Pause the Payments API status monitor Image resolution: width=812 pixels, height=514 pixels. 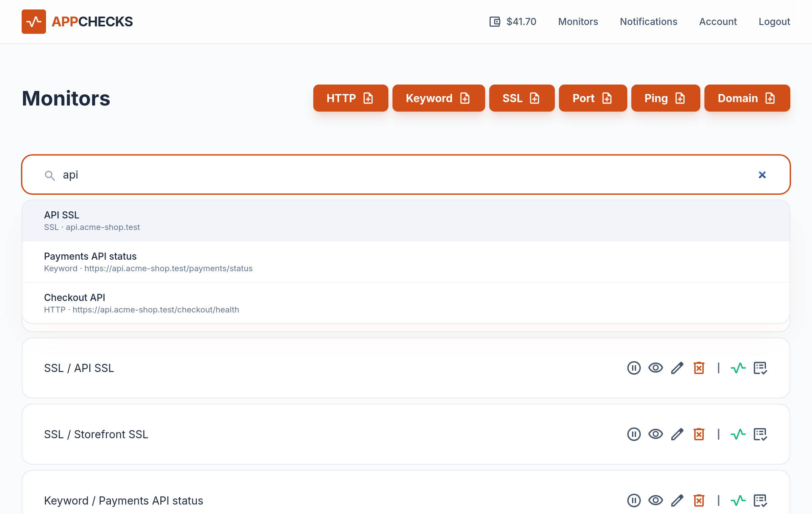click(634, 500)
